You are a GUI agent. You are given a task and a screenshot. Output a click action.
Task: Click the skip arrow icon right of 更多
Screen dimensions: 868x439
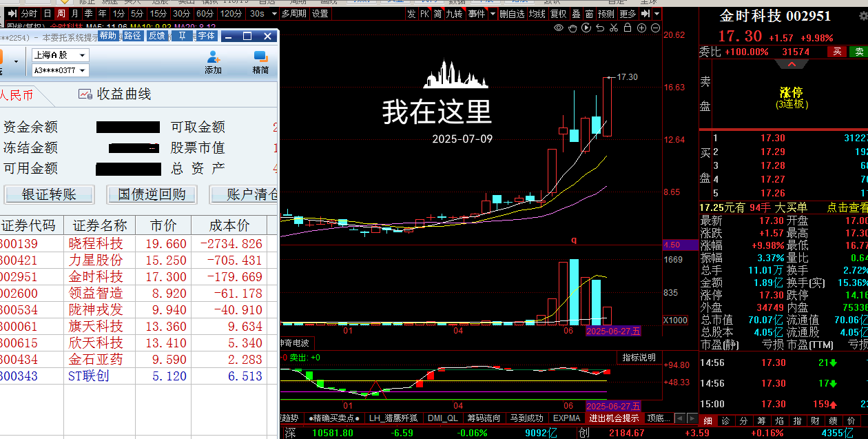pyautogui.click(x=645, y=14)
